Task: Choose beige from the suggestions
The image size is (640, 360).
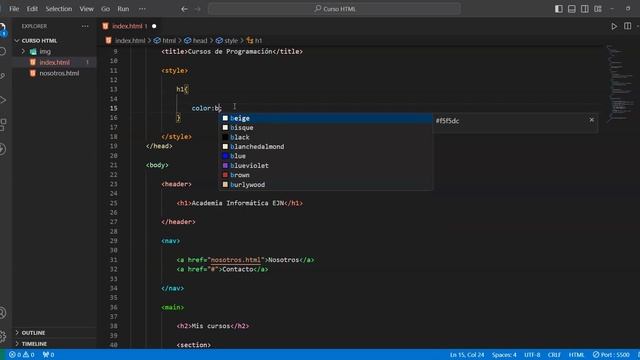Action: 326,118
